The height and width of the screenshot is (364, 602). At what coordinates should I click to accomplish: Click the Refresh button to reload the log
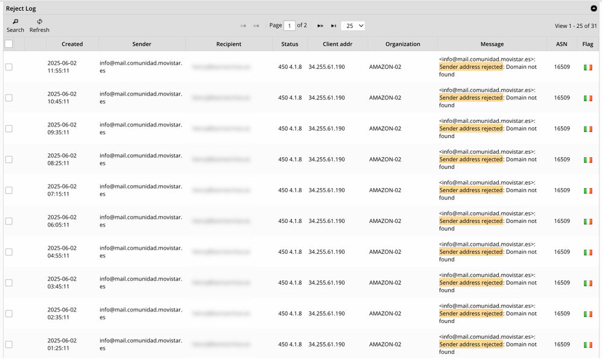point(39,25)
